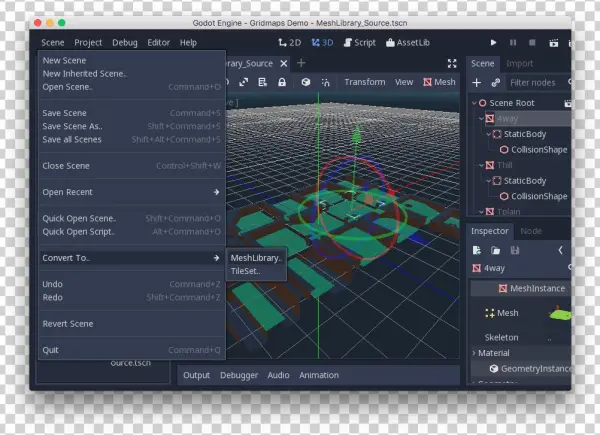Choose Quick Open Script
The image size is (600, 435).
[x=132, y=232]
